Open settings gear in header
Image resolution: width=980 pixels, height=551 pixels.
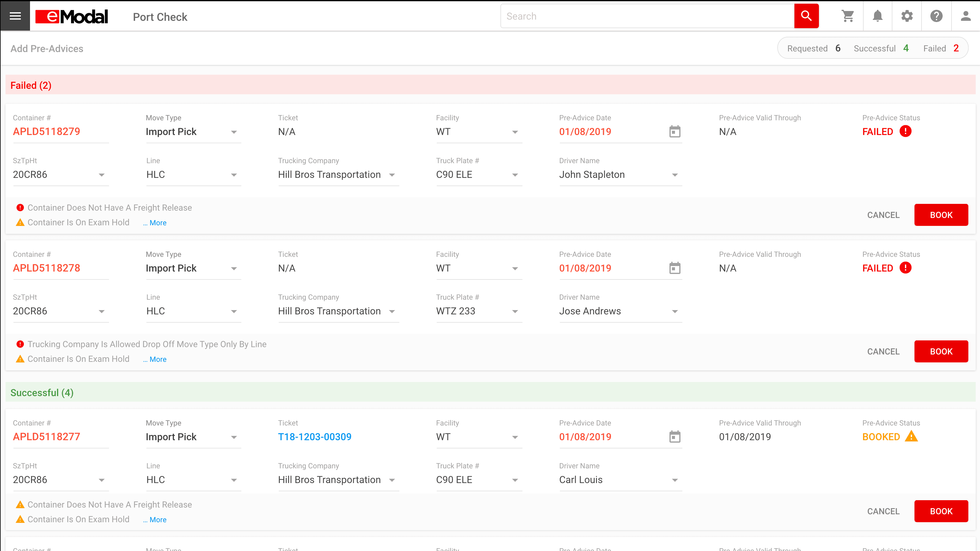907,16
